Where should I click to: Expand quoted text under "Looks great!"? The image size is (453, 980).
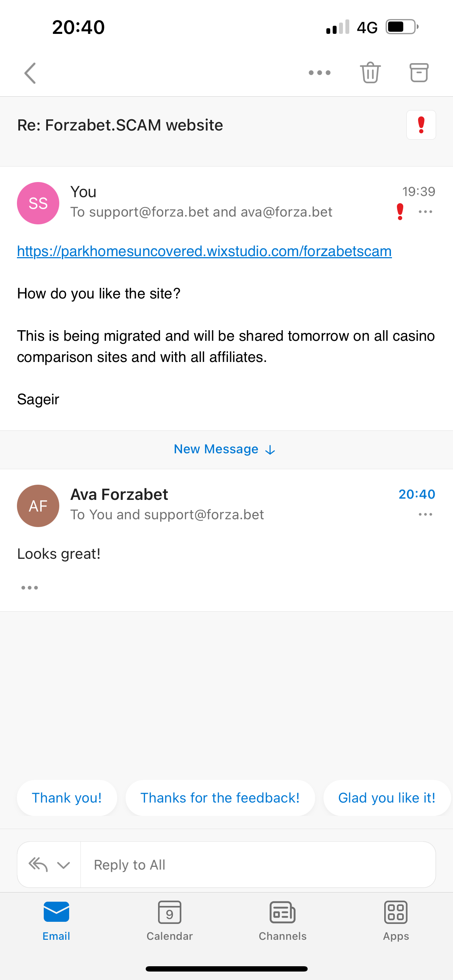(30, 588)
